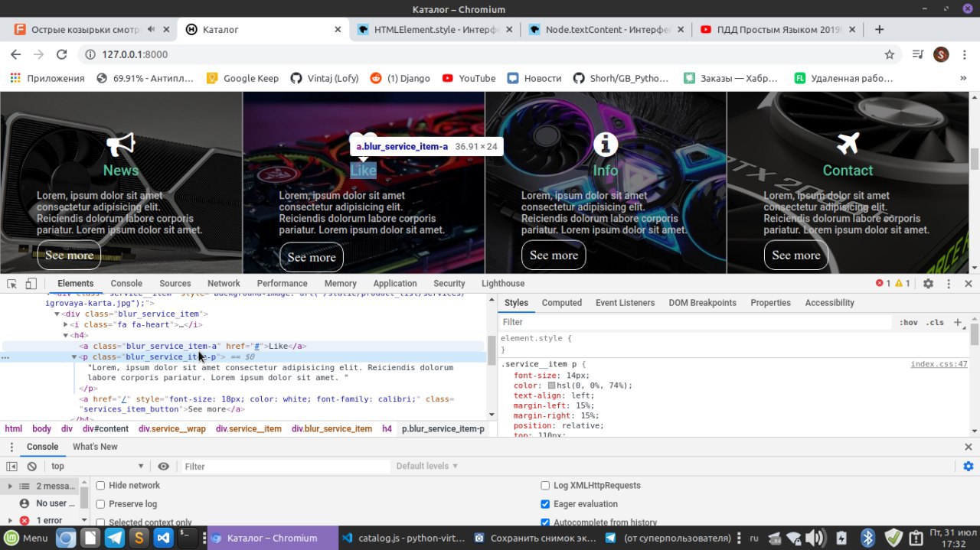Open the top context dropdown
Image resolution: width=980 pixels, height=550 pixels.
point(97,466)
